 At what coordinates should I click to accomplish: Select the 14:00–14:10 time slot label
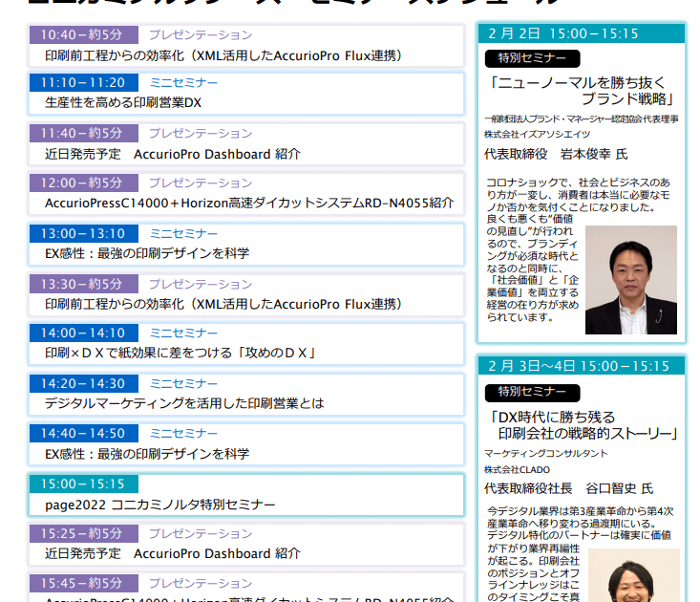click(x=83, y=333)
